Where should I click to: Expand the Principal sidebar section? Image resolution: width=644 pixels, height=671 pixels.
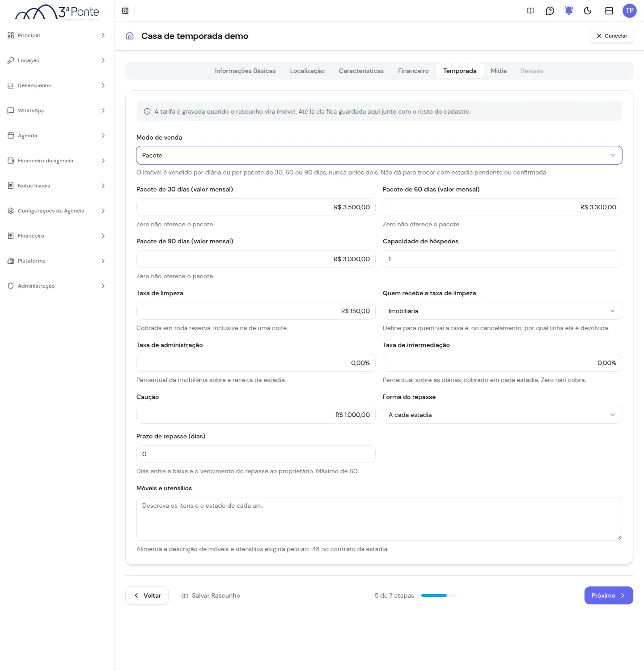click(57, 35)
